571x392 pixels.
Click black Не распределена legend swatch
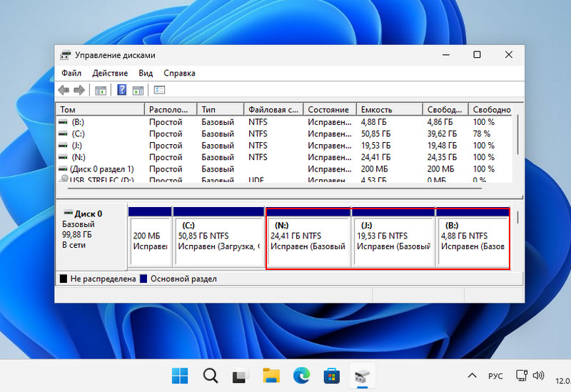pos(64,278)
